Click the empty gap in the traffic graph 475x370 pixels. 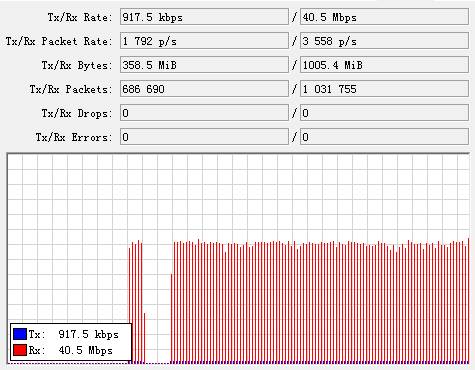pos(158,300)
